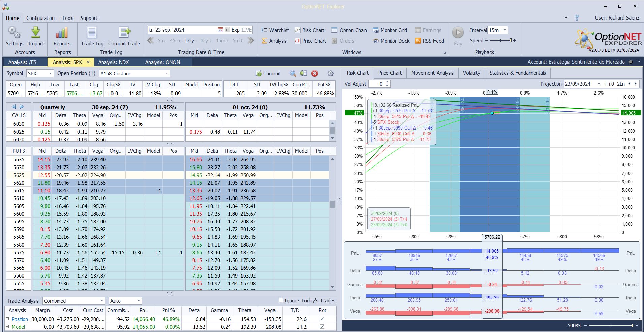Click the magnifier search icon beside Commit
Viewport: 644px width, 332px height.
pos(293,73)
